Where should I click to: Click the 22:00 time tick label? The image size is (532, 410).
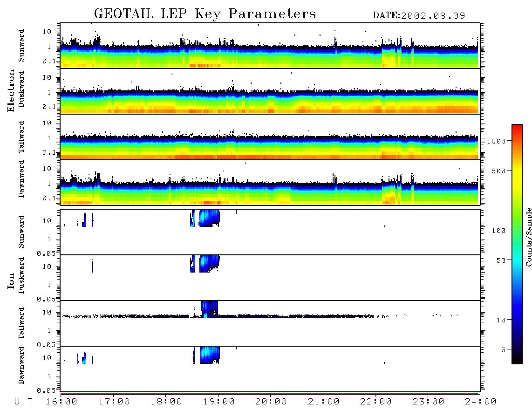point(376,402)
